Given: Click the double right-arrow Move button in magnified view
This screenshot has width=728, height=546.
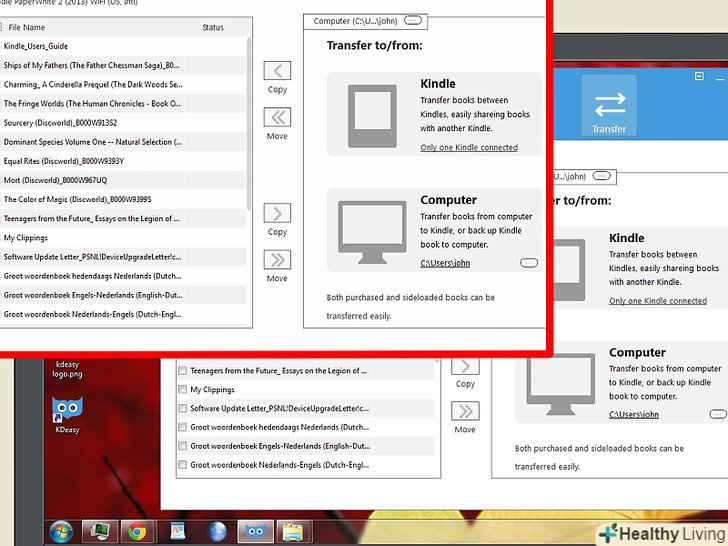Looking at the screenshot, I should pos(277,260).
